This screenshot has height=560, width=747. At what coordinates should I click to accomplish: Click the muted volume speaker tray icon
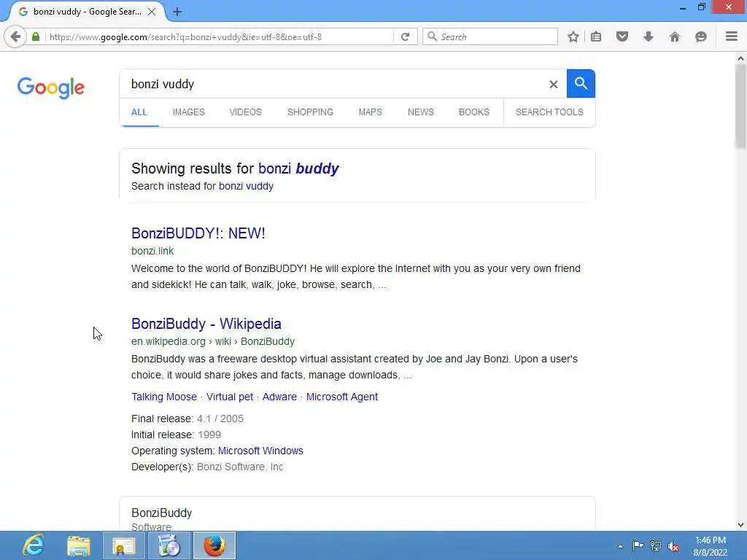(x=673, y=546)
